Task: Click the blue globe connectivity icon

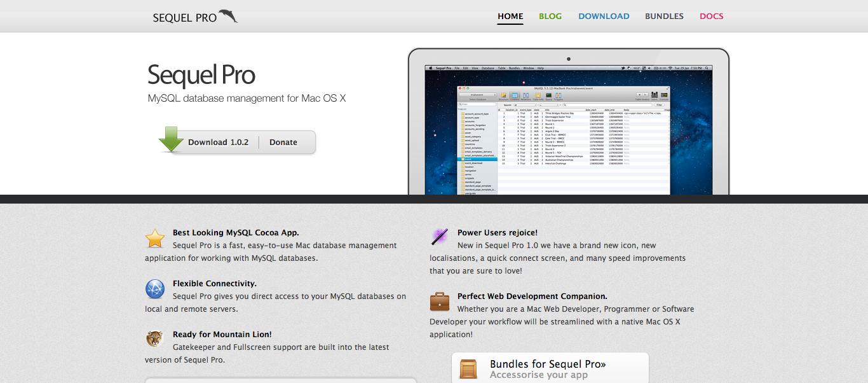Action: coord(155,289)
